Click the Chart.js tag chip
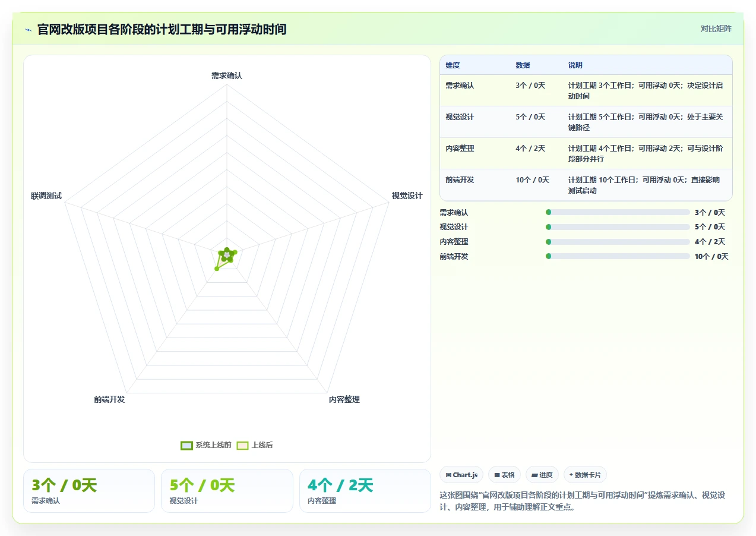The width and height of the screenshot is (756, 536). [461, 475]
